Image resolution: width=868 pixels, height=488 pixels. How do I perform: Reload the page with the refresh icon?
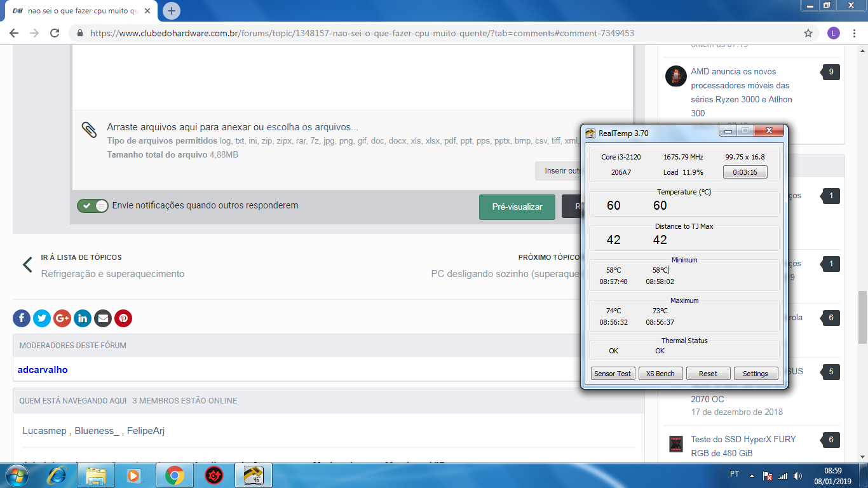pyautogui.click(x=55, y=33)
